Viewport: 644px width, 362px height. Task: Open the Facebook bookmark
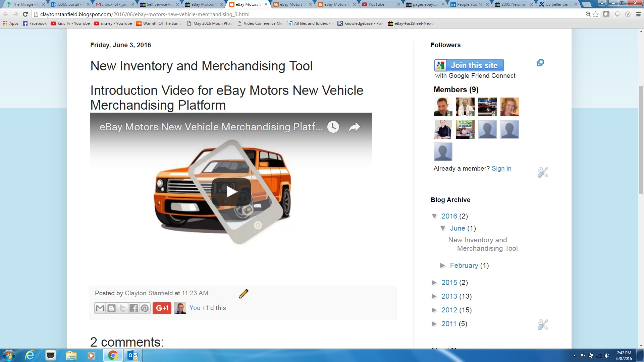(35, 23)
